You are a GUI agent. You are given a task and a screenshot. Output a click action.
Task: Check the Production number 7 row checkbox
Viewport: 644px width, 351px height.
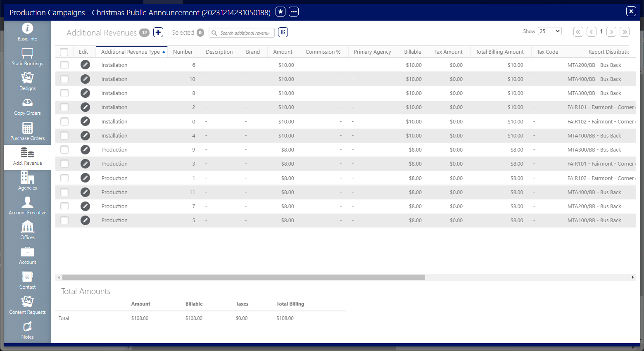pos(64,206)
